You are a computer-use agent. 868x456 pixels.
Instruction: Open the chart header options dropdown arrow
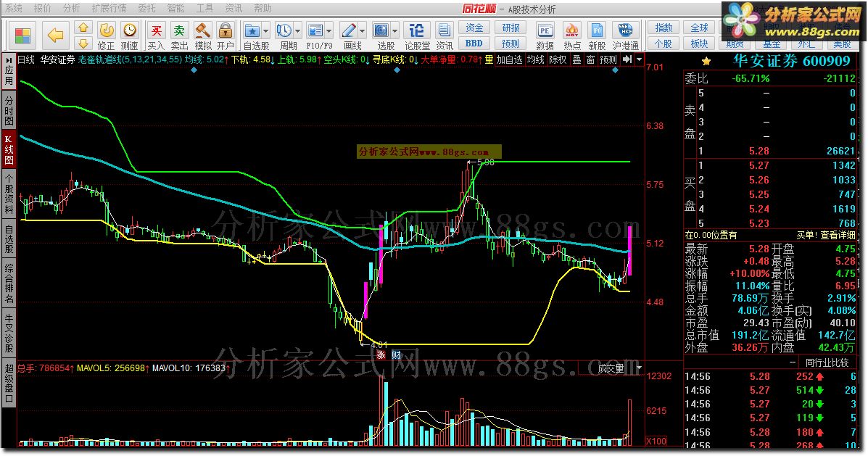(x=640, y=59)
